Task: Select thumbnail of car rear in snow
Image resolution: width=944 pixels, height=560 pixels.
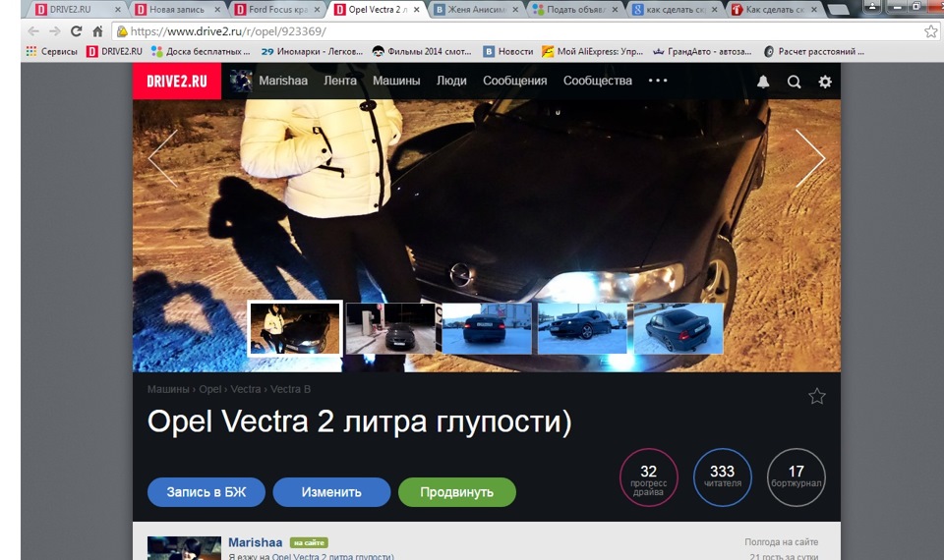Action: click(487, 328)
